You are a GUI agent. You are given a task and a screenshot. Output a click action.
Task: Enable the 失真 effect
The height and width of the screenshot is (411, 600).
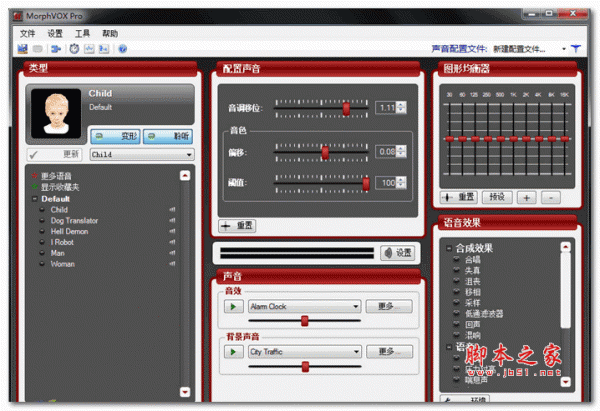[457, 270]
